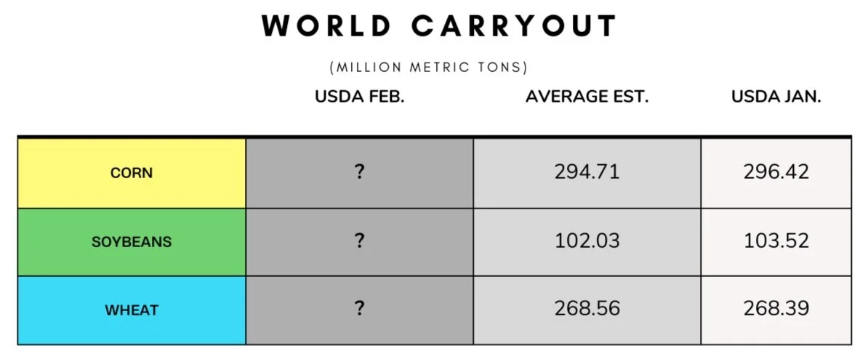Select the corn average estimate 294.71
This screenshot has width=868, height=359.
click(587, 172)
